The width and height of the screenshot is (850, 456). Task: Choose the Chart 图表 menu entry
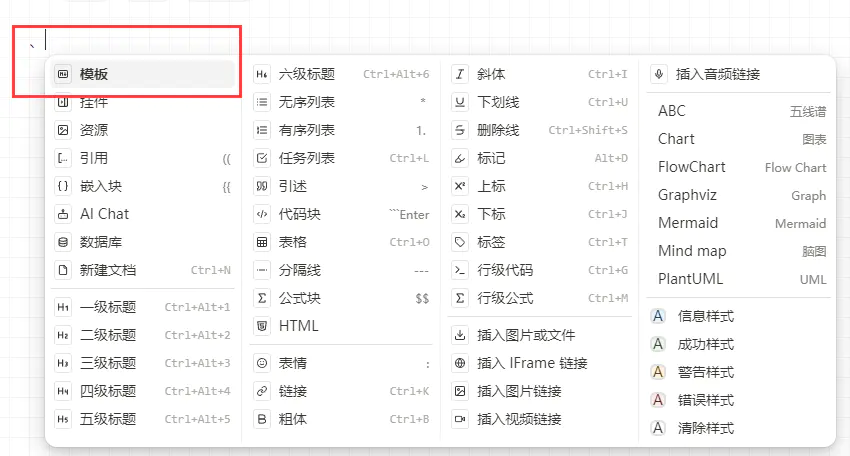pos(739,139)
